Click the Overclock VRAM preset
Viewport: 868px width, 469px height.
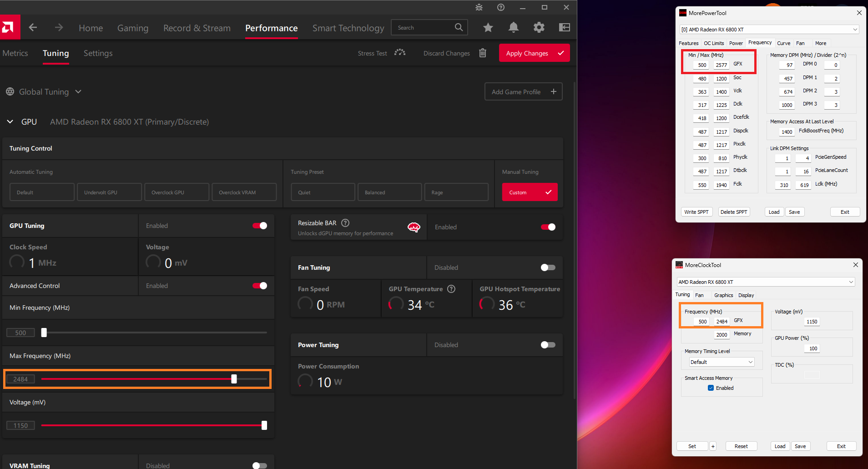pos(244,192)
